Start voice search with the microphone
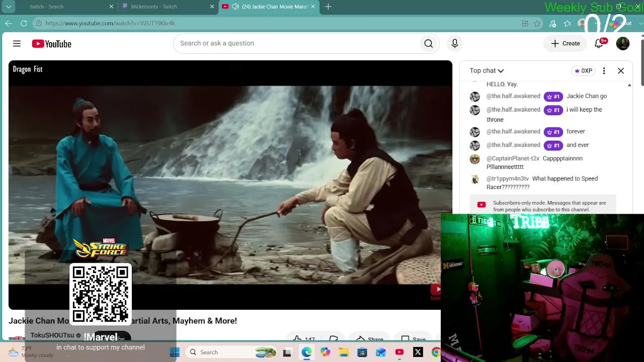644x362 pixels. pyautogui.click(x=455, y=44)
